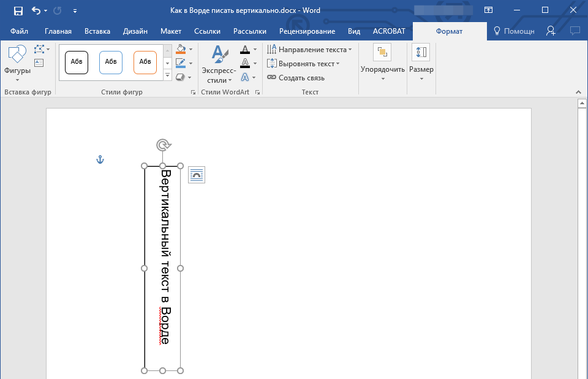588x379 pixels.
Task: Click the vertical scrollbar up arrow
Action: coord(582,103)
